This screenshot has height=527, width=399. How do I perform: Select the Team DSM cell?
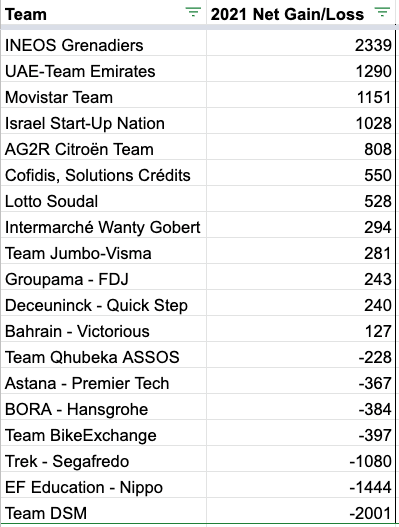click(x=104, y=514)
